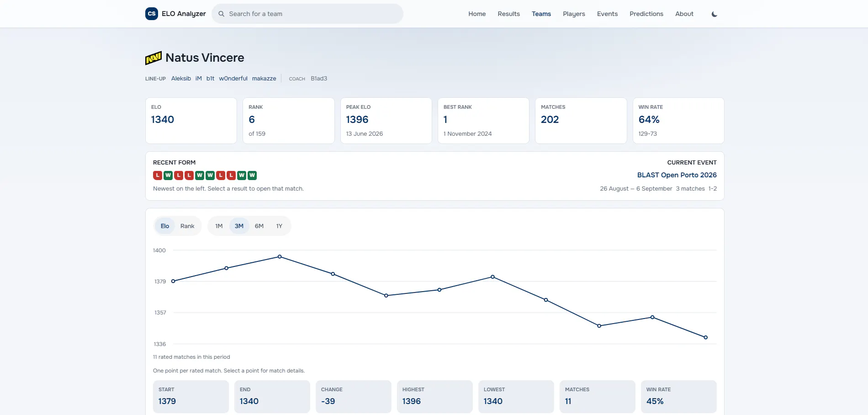This screenshot has width=868, height=415.
Task: Click the period END 1340 tile
Action: point(272,397)
